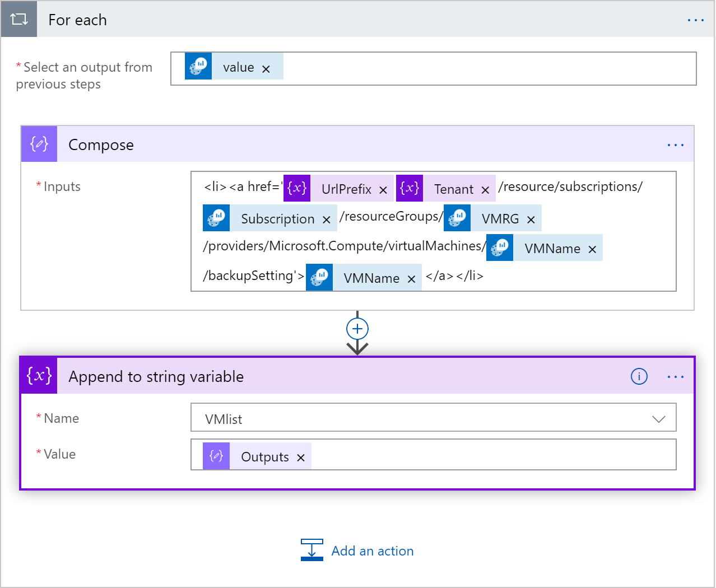Screen dimensions: 716x588
Task: Click the Append to string variable icon
Action: (x=38, y=376)
